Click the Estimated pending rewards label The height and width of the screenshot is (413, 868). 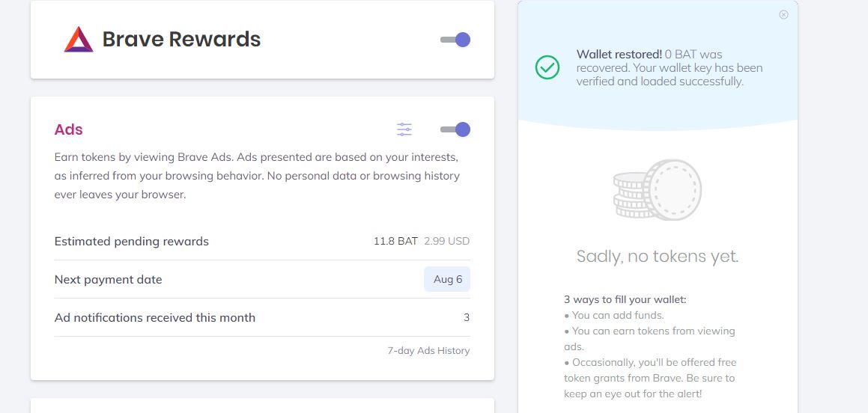pyautogui.click(x=132, y=241)
